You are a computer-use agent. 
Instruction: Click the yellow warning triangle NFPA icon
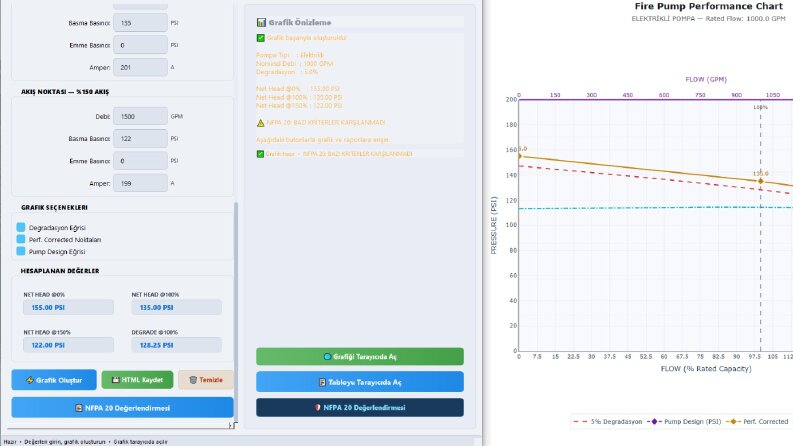click(x=260, y=123)
